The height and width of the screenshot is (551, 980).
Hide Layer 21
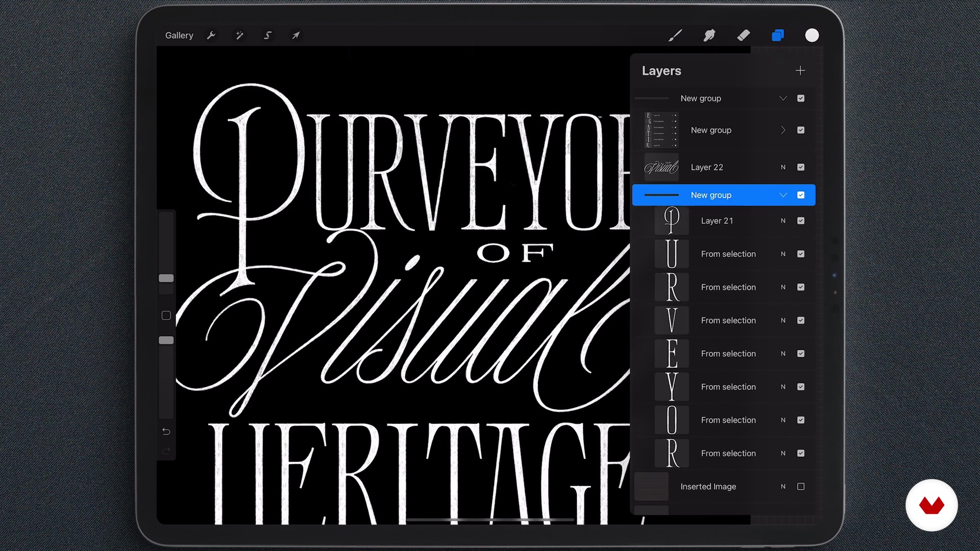801,221
